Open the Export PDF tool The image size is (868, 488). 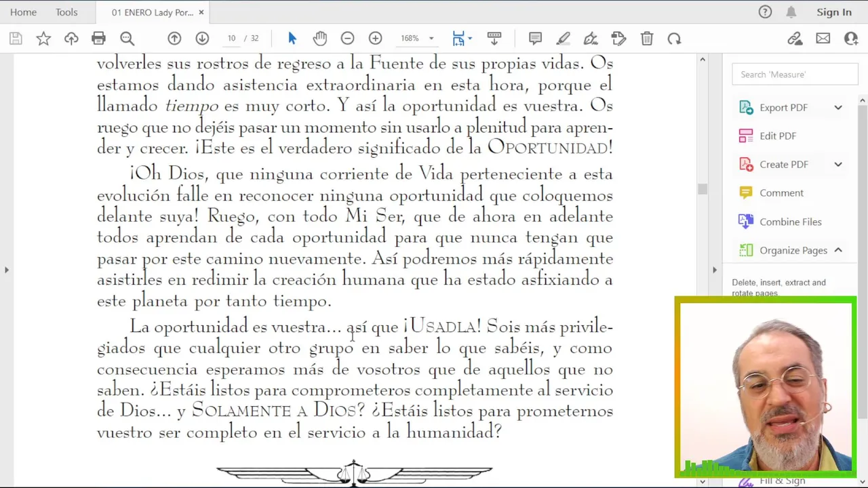pyautogui.click(x=783, y=108)
